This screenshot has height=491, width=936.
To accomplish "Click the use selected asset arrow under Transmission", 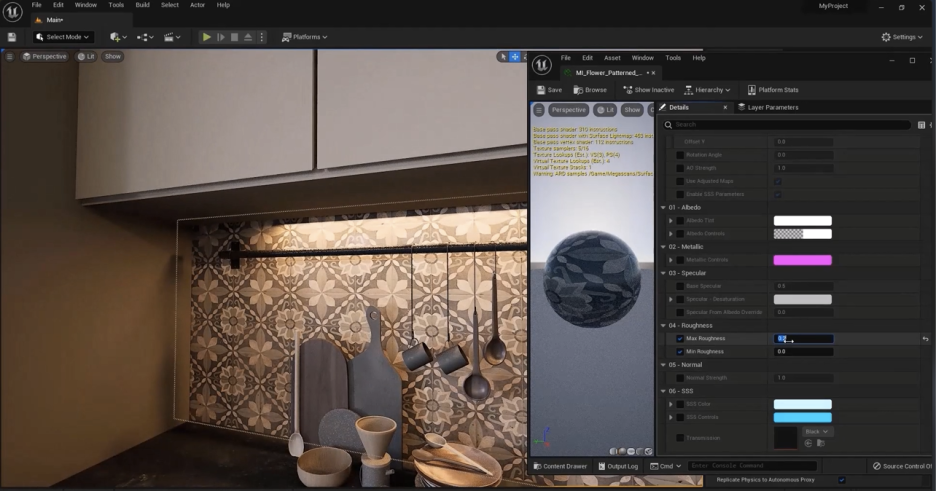I will pos(808,443).
